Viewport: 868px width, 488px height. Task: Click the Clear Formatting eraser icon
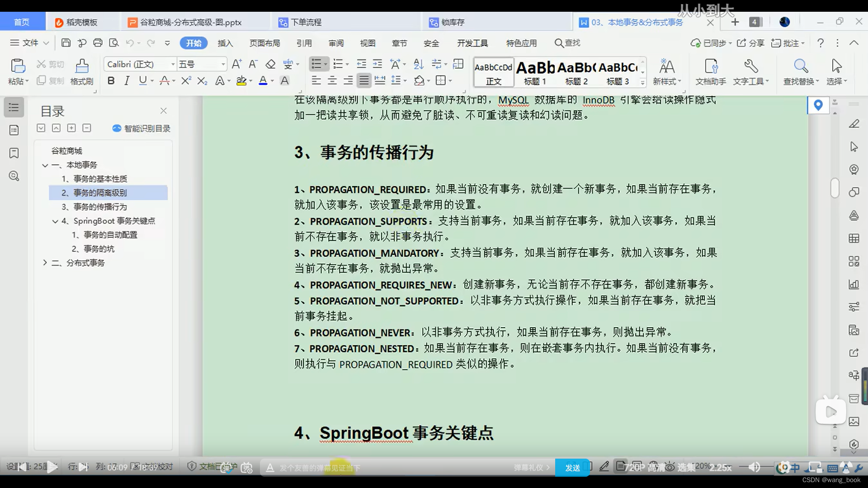tap(270, 64)
